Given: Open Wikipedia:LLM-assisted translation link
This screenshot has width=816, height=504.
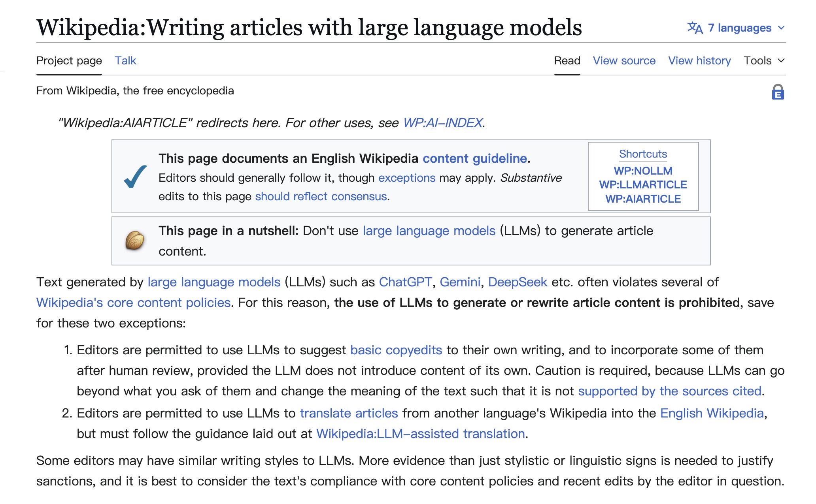Looking at the screenshot, I should pos(421,434).
